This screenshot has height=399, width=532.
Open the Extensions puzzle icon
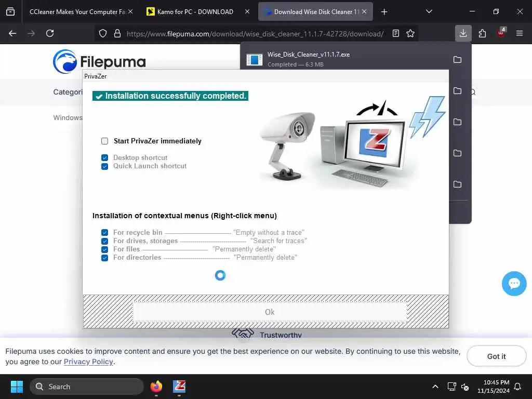[x=482, y=33]
